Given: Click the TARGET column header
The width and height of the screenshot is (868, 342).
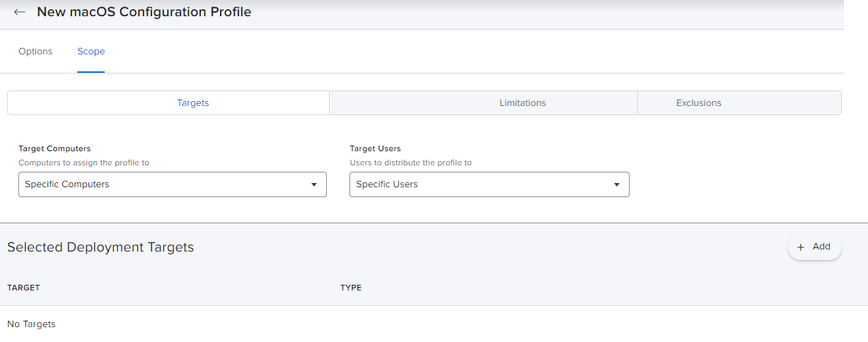Looking at the screenshot, I should click(x=23, y=288).
